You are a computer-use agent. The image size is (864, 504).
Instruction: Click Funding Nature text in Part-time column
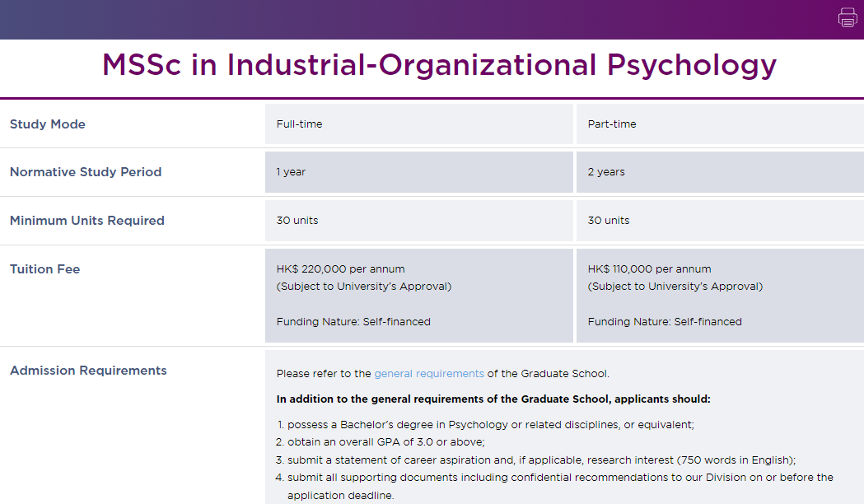665,322
